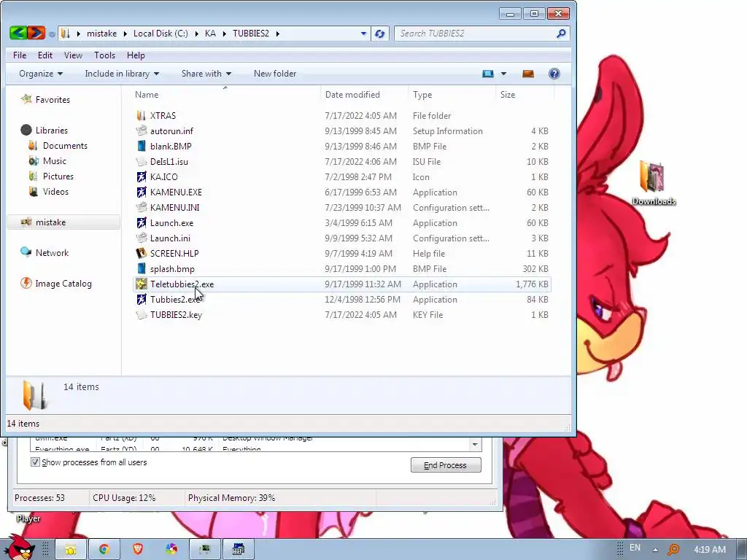The image size is (747, 560).
Task: Select the SCREEN.HLP help file icon
Action: [x=141, y=253]
